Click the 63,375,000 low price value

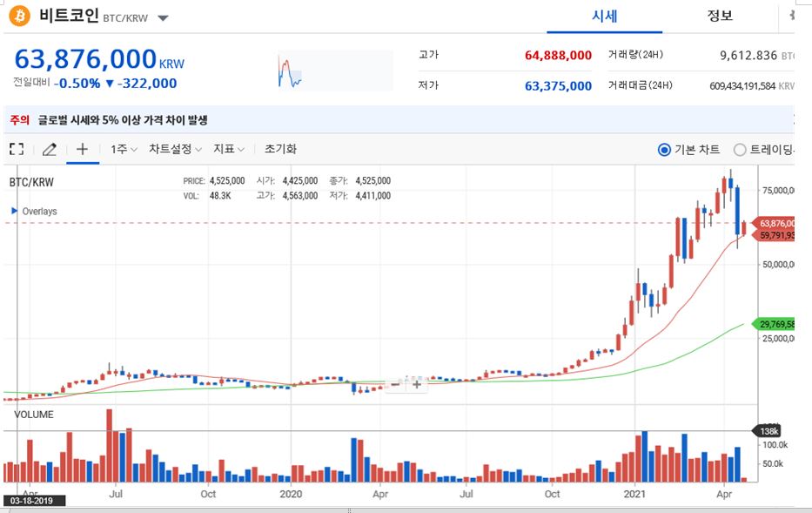click(x=558, y=86)
